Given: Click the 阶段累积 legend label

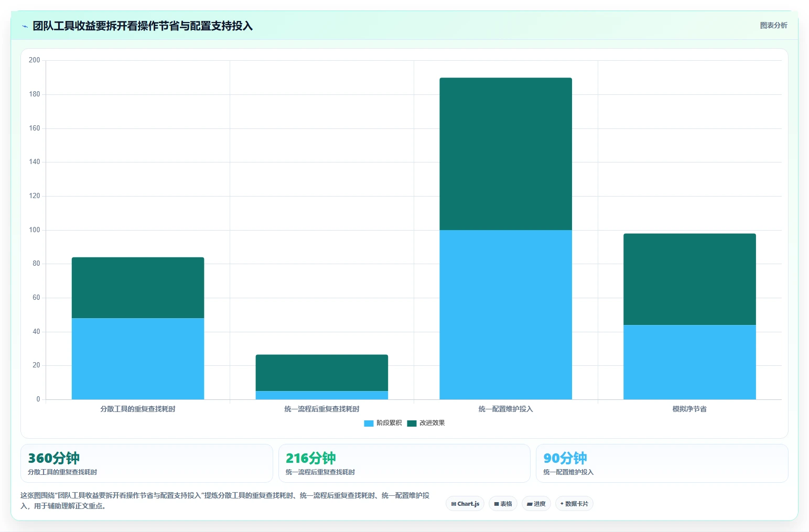Looking at the screenshot, I should pos(389,423).
